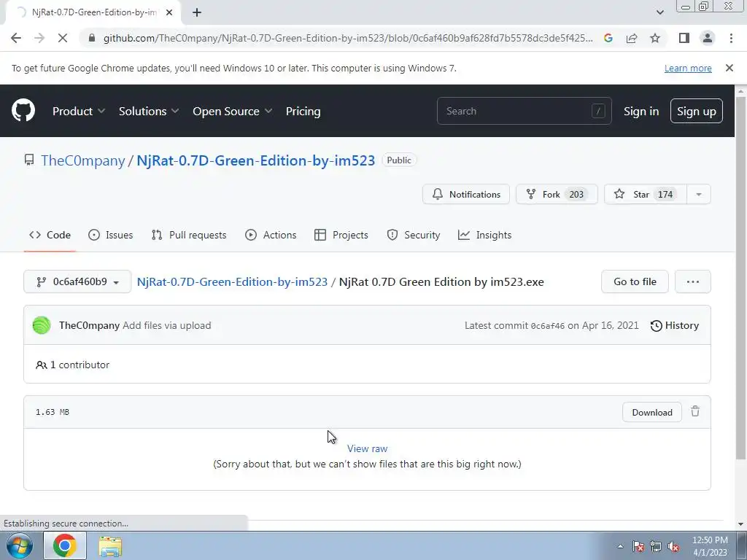Close the NjRat GitHub browser tab
Viewport: 747px width, 560px height.
tap(169, 12)
